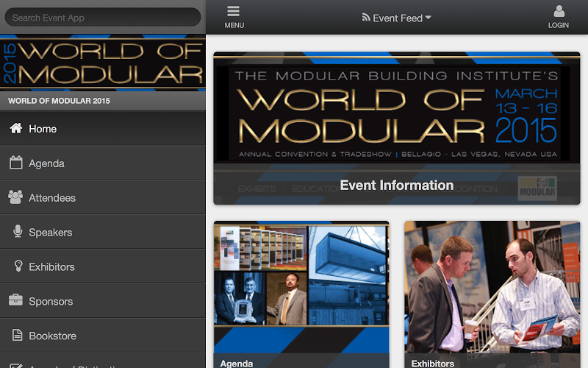
Task: Open Speakers from the sidebar menu
Action: point(103,233)
